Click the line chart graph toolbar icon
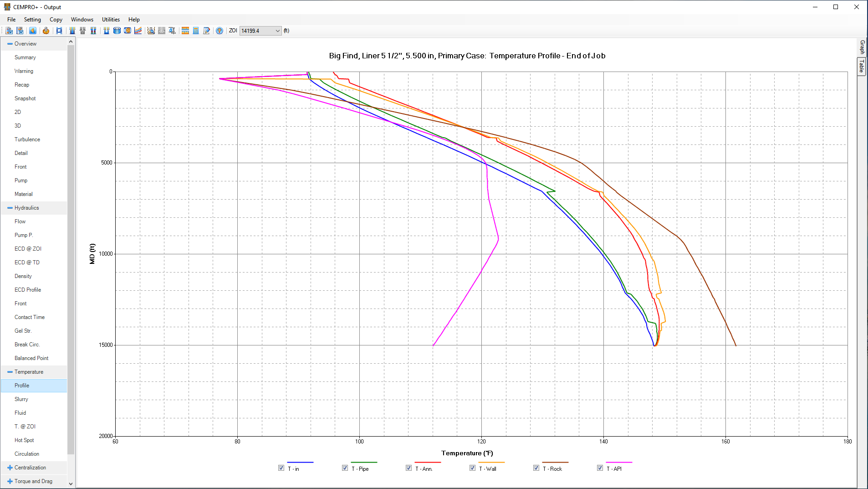868x489 pixels. (138, 31)
